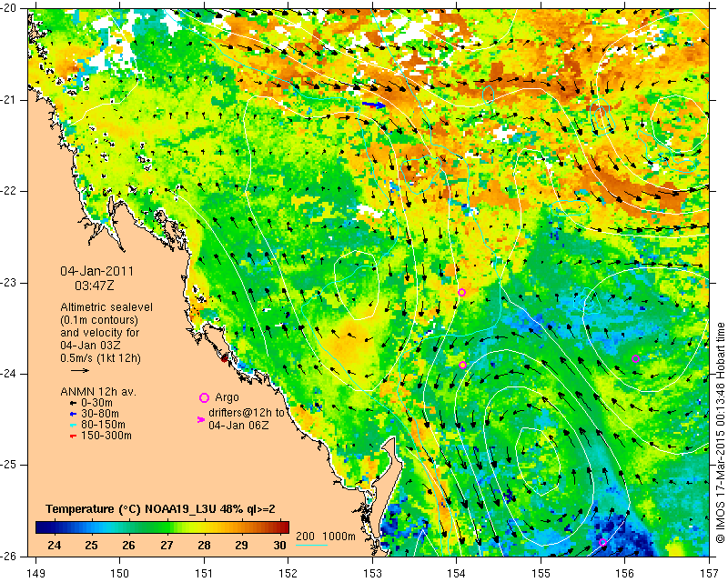Click the black 0-30m ANMN legend arrow

coord(73,403)
